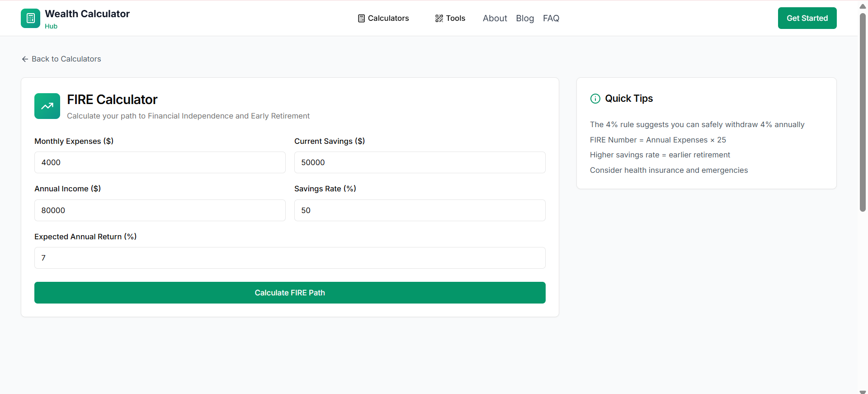Click tip about the 4% rule
The image size is (868, 394).
697,124
